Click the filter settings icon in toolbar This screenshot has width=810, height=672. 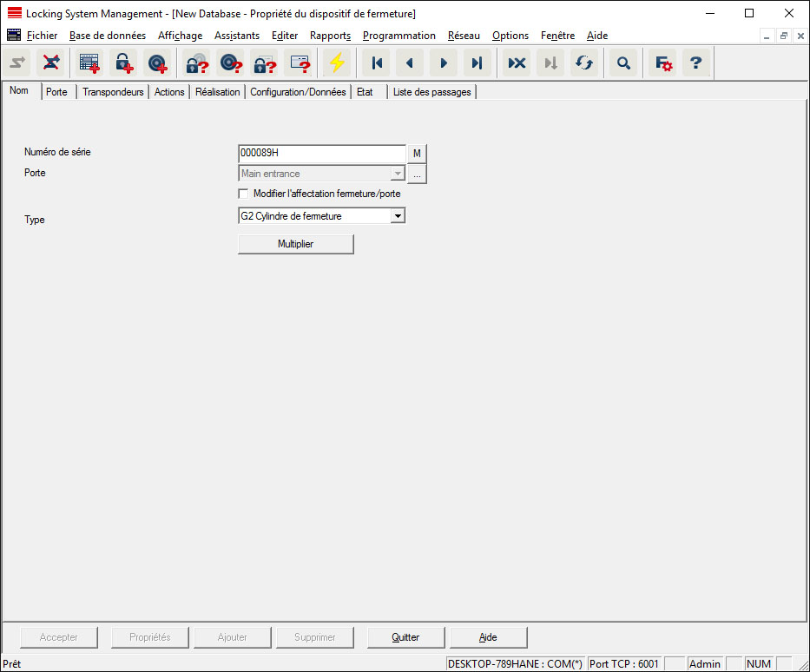(663, 63)
